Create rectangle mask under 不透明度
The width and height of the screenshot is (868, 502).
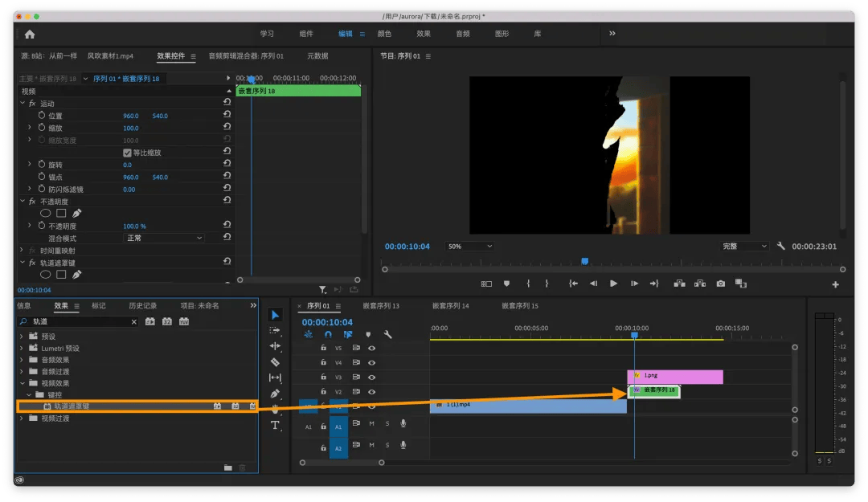61,213
